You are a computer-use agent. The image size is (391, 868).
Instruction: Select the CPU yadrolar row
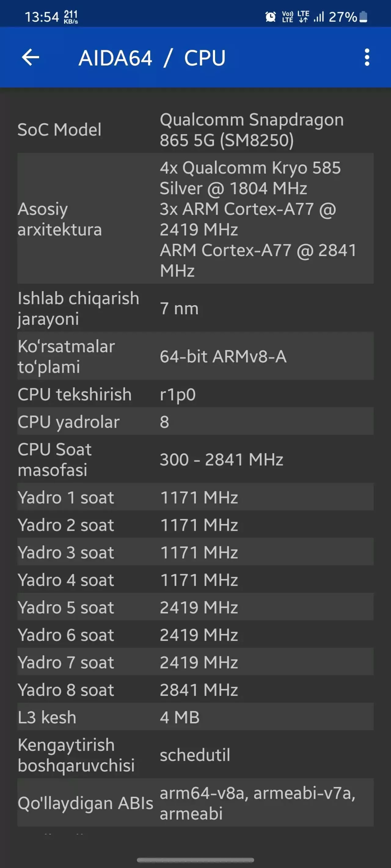point(195,421)
